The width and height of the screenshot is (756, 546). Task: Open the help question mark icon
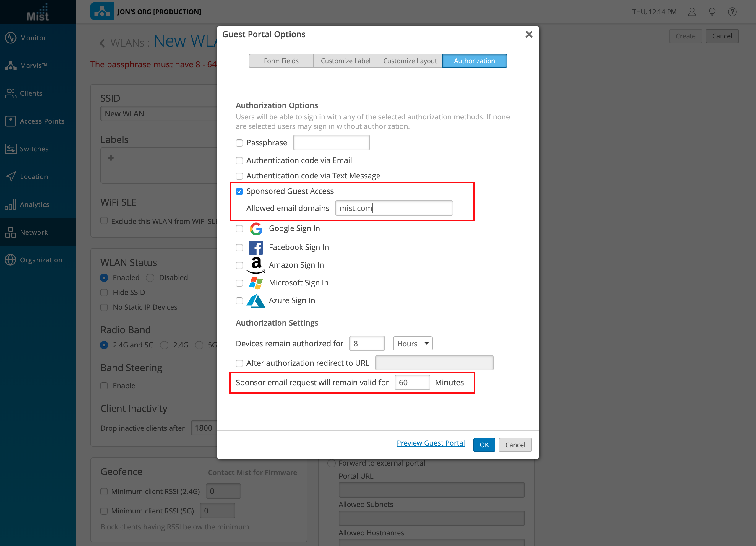tap(732, 12)
